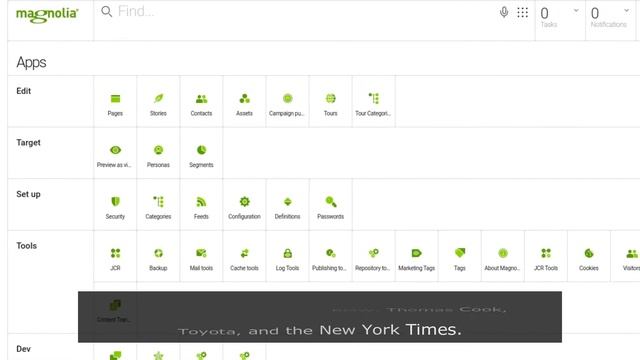Open the Assets app

[x=244, y=102]
